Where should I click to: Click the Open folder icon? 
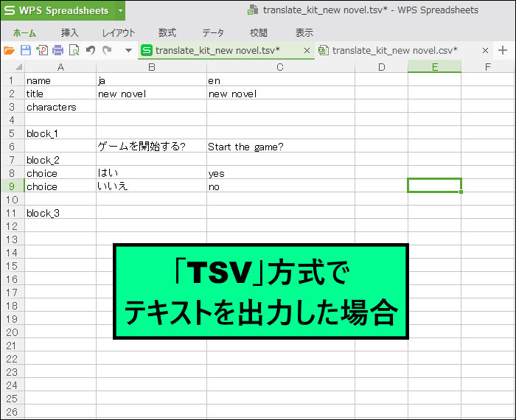point(9,50)
